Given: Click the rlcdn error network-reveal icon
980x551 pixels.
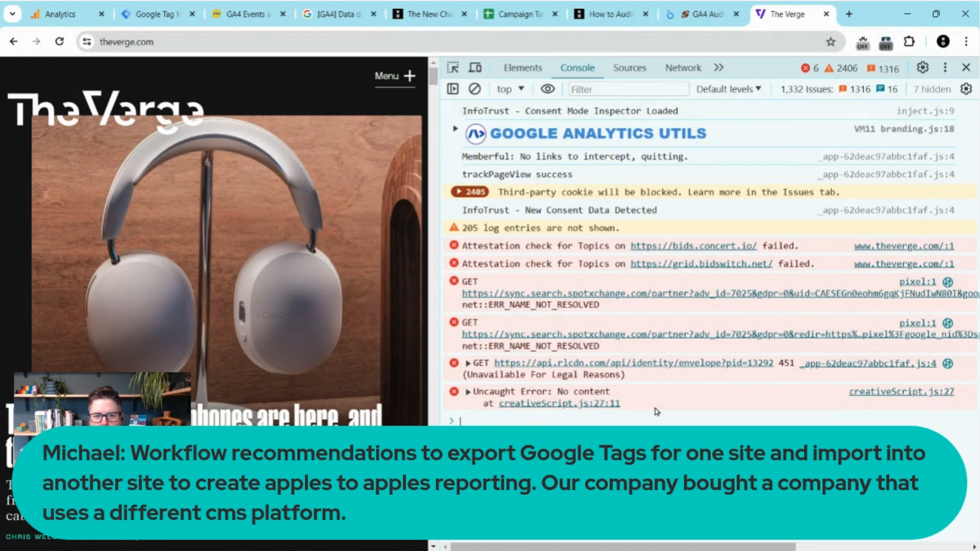Looking at the screenshot, I should (x=948, y=364).
